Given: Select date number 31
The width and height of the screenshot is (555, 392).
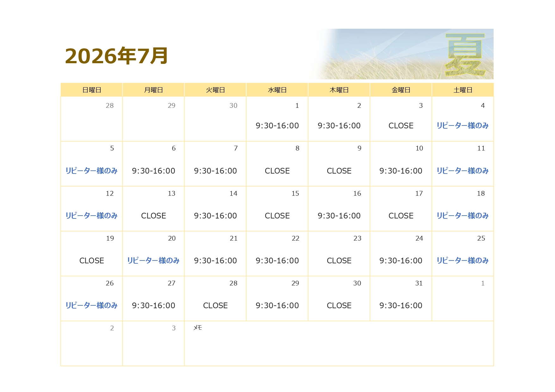Looking at the screenshot, I should click(419, 283).
